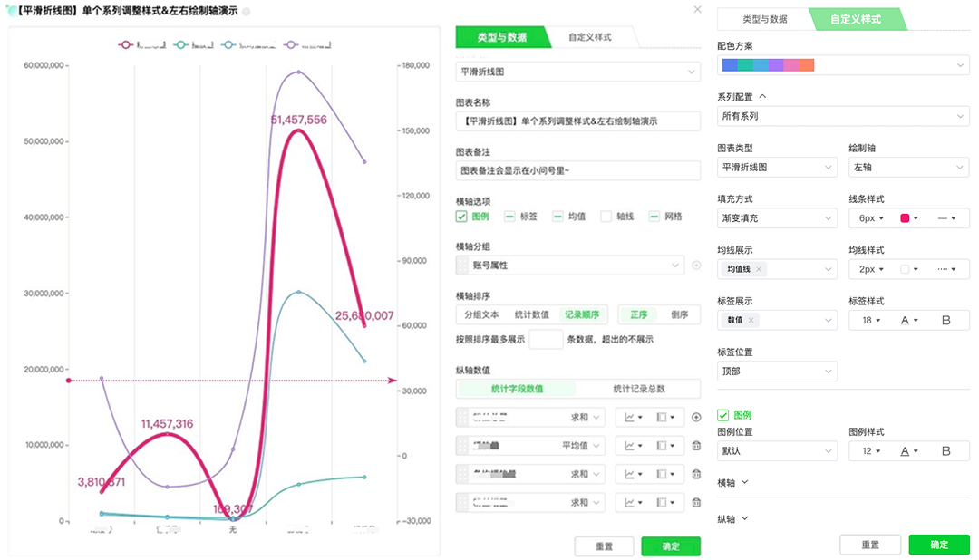Remove the 数值 tag with its x

751,320
